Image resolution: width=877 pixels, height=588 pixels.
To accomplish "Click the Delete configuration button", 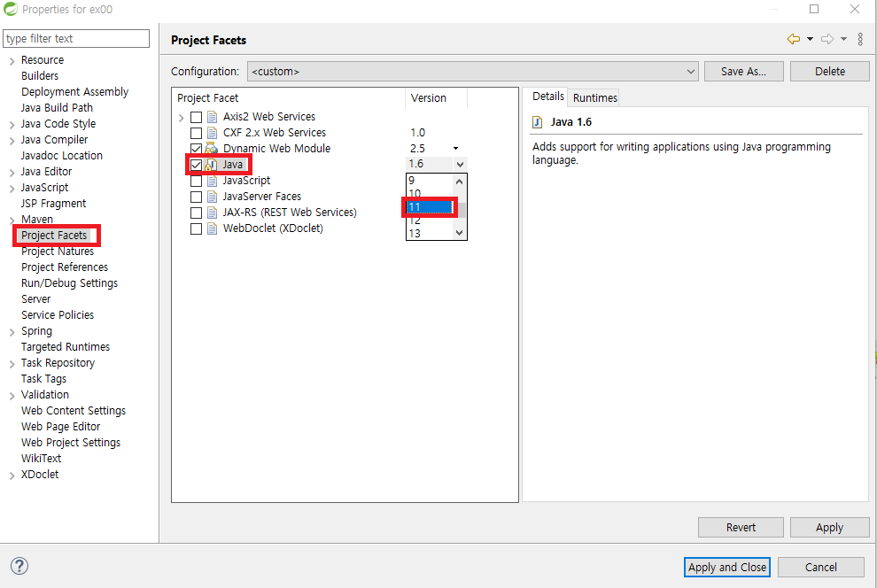I will [829, 72].
